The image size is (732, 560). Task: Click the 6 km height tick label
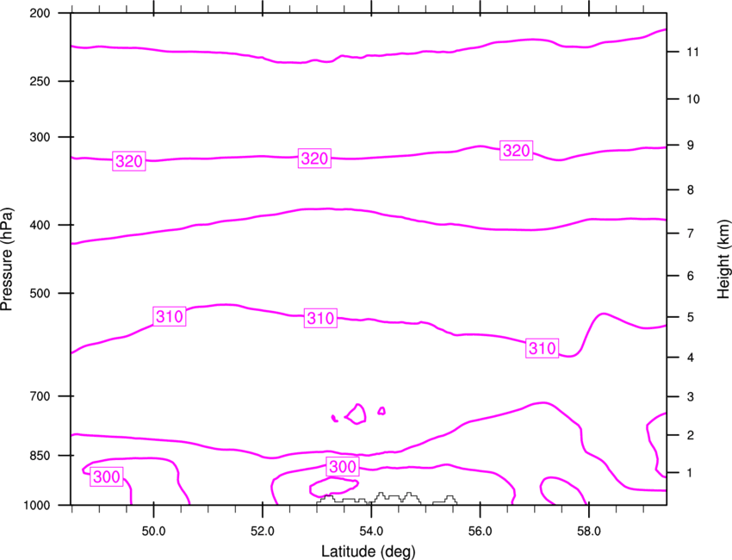coord(691,276)
